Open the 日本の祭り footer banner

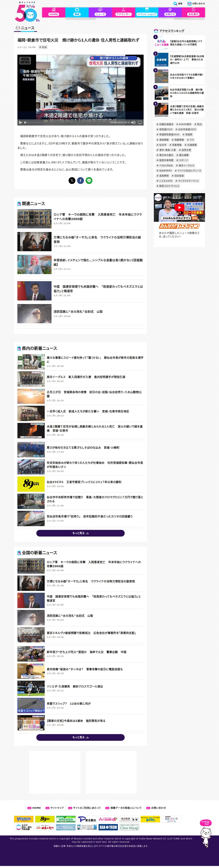(x=45, y=827)
